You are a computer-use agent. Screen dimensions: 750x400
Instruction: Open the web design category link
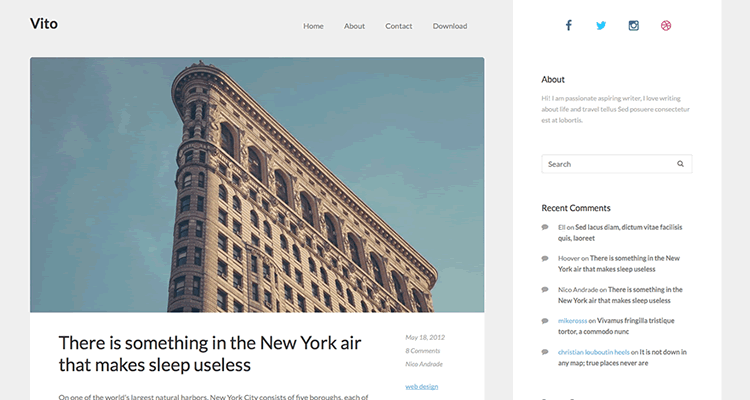(x=421, y=386)
